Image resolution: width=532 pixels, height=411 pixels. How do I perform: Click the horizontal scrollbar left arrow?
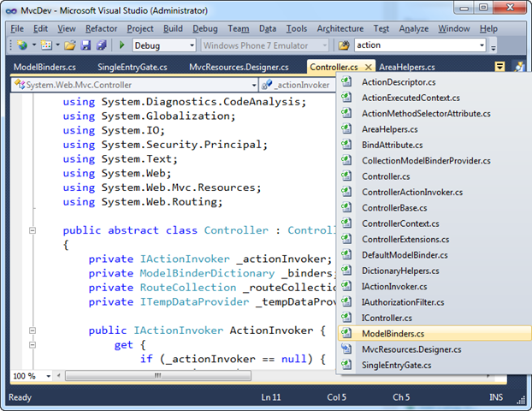click(59, 376)
